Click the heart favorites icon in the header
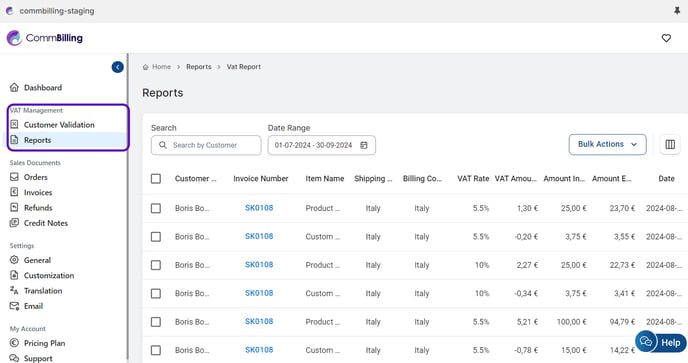 point(666,38)
